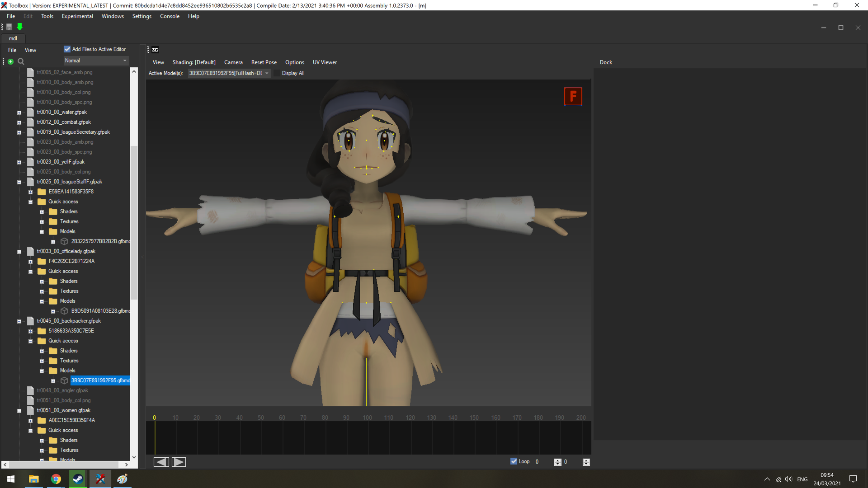Select the 3B9C07E891992F95.gfbmdl tree row
This screenshot has height=488, width=868.
coord(100,380)
